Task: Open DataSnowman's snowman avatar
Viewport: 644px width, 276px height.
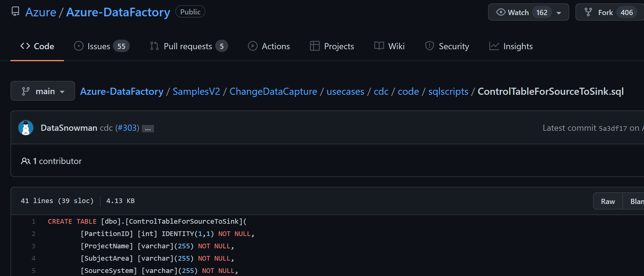Action: click(x=26, y=128)
